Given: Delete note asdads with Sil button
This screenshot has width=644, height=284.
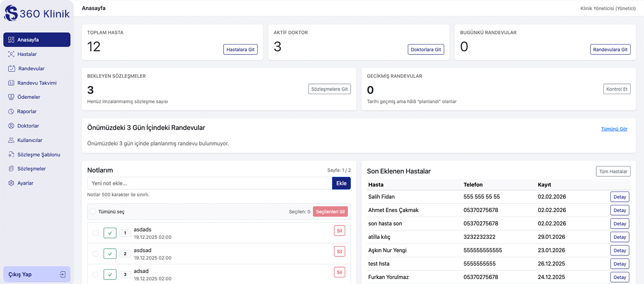Looking at the screenshot, I should (x=339, y=231).
